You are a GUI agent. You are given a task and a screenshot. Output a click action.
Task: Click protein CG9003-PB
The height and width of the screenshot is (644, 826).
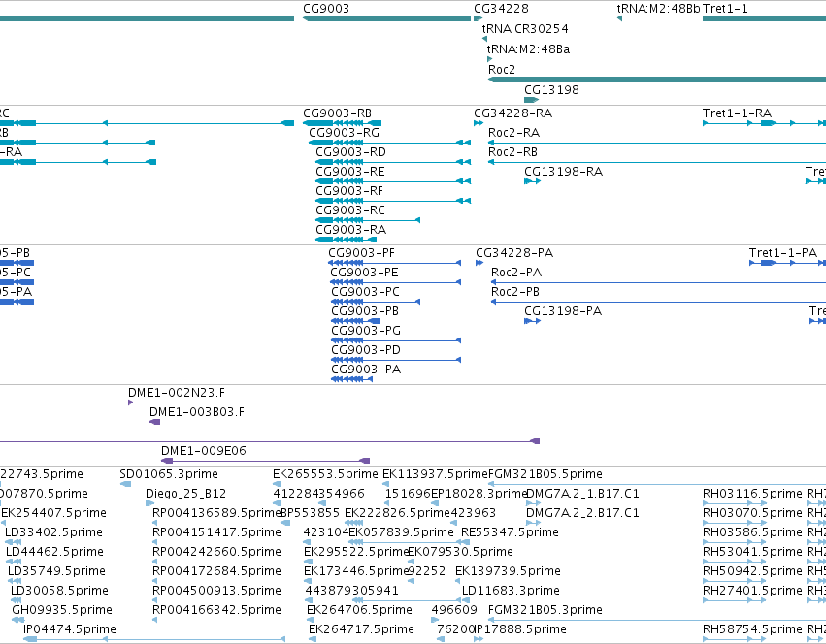tap(365, 311)
